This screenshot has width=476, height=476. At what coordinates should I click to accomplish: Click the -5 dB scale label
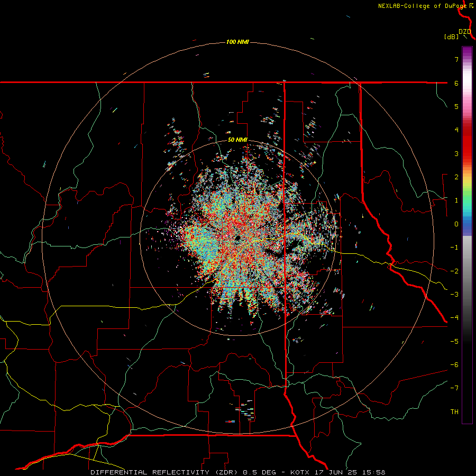(x=454, y=342)
